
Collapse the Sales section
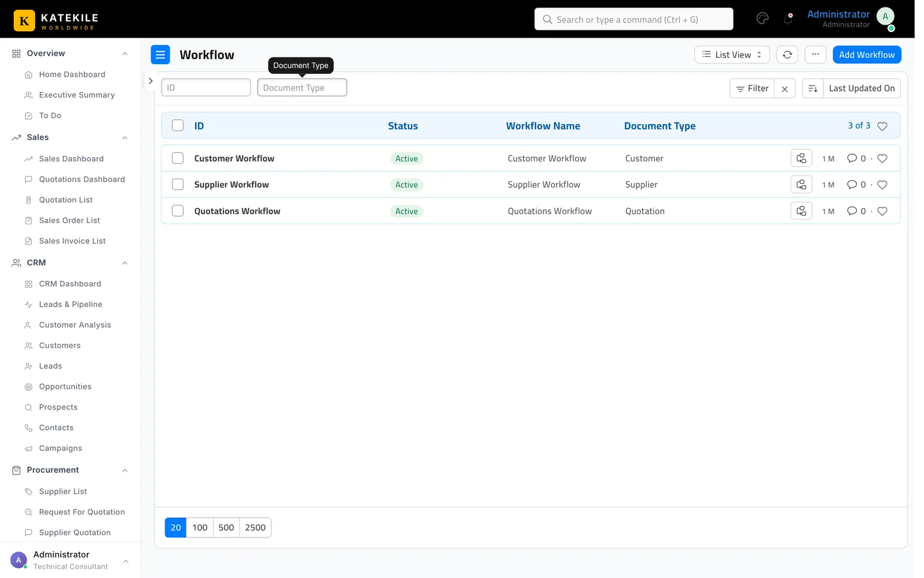pos(125,138)
